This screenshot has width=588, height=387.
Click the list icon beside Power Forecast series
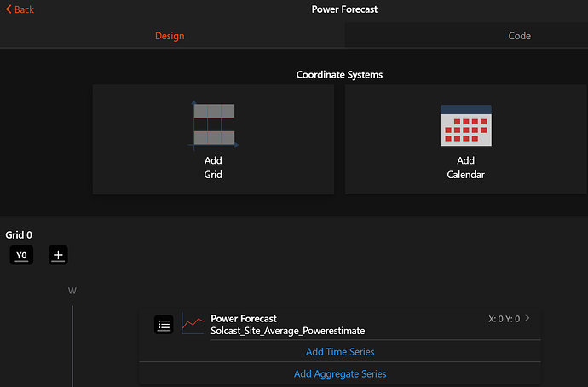(164, 324)
